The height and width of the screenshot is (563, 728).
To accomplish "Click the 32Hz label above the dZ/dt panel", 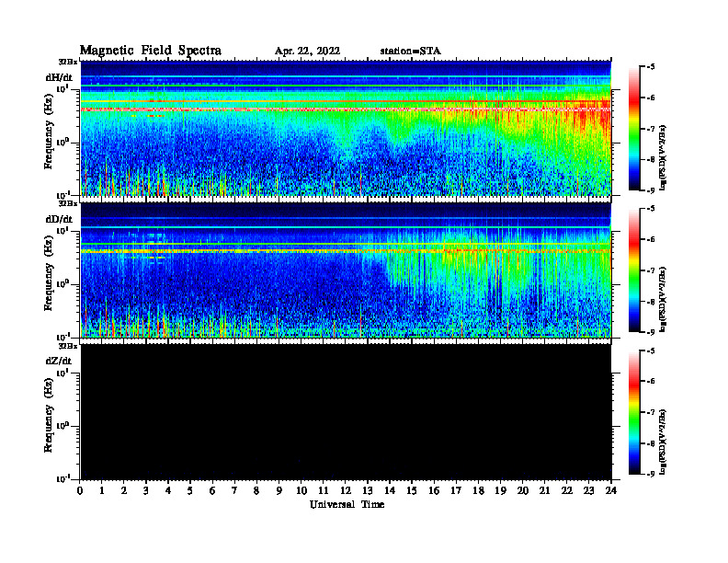I will [x=68, y=346].
